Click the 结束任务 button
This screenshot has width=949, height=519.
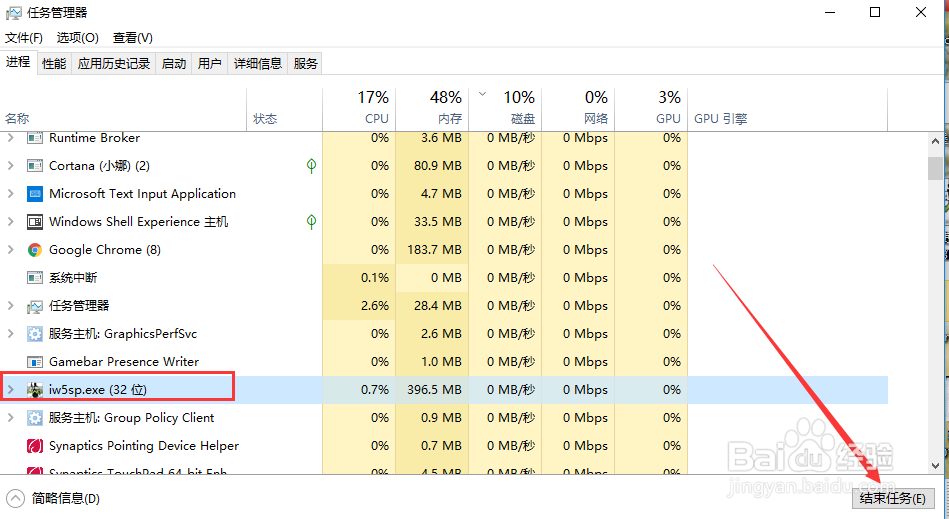(892, 498)
